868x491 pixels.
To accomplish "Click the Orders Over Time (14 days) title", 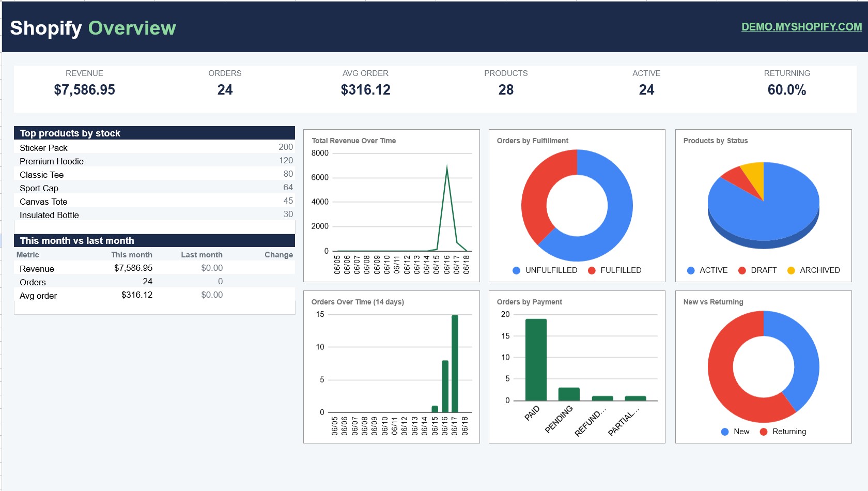I will click(x=358, y=302).
